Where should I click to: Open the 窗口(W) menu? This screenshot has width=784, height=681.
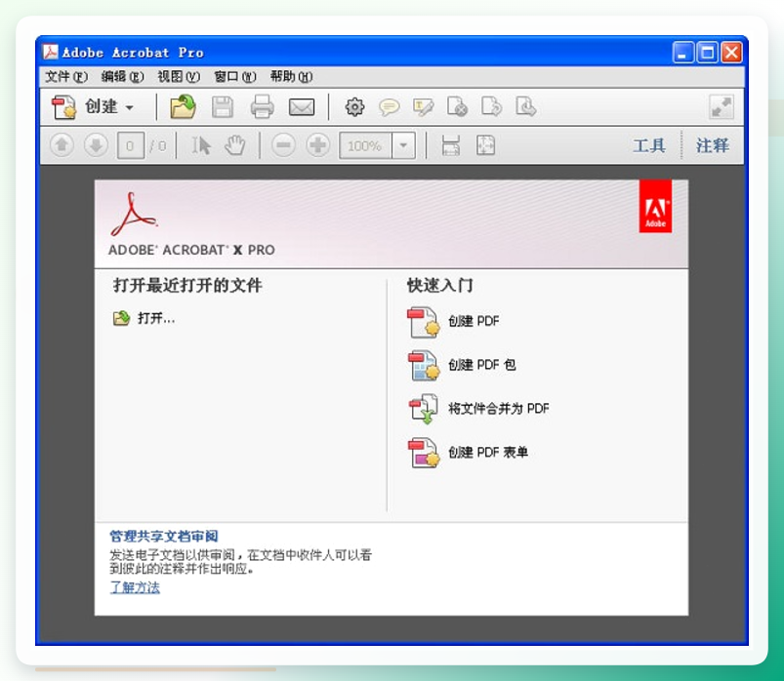click(x=235, y=76)
